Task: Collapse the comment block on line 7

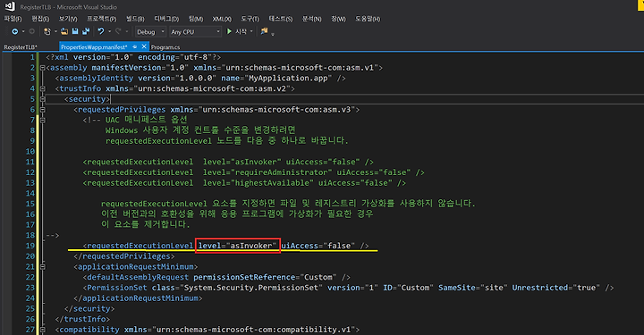Action: [42, 120]
